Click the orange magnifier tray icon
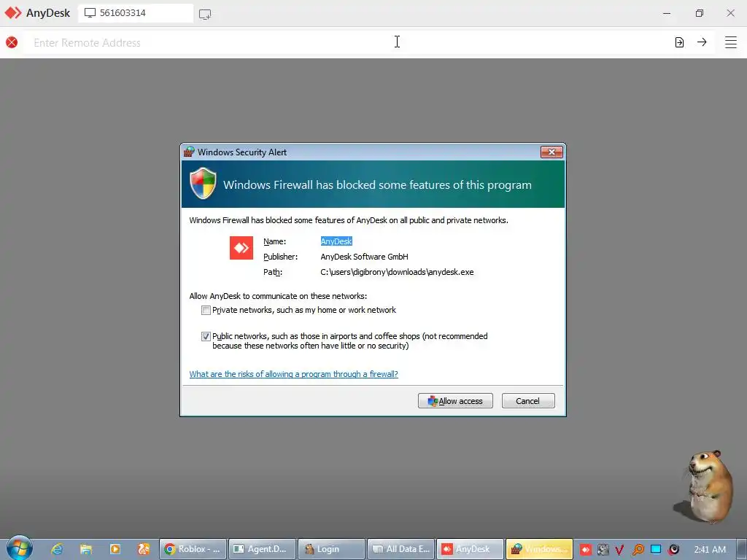The width and height of the screenshot is (747, 560). [x=638, y=550]
